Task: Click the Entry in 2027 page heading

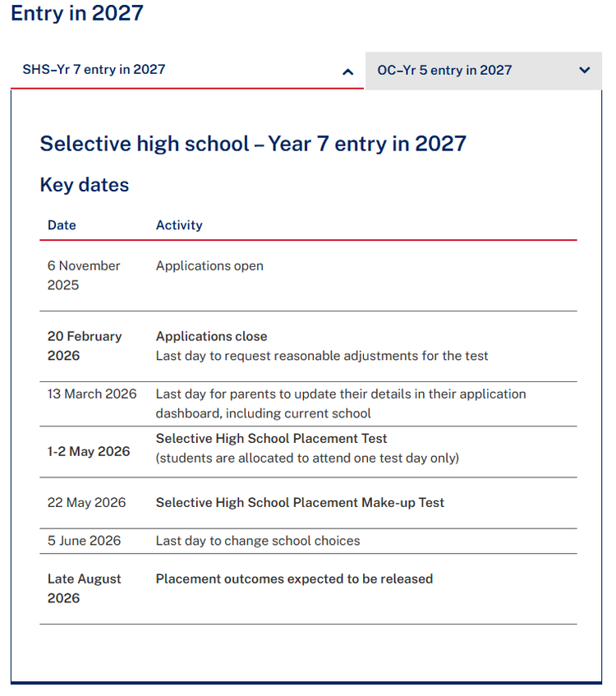Action: 76,13
